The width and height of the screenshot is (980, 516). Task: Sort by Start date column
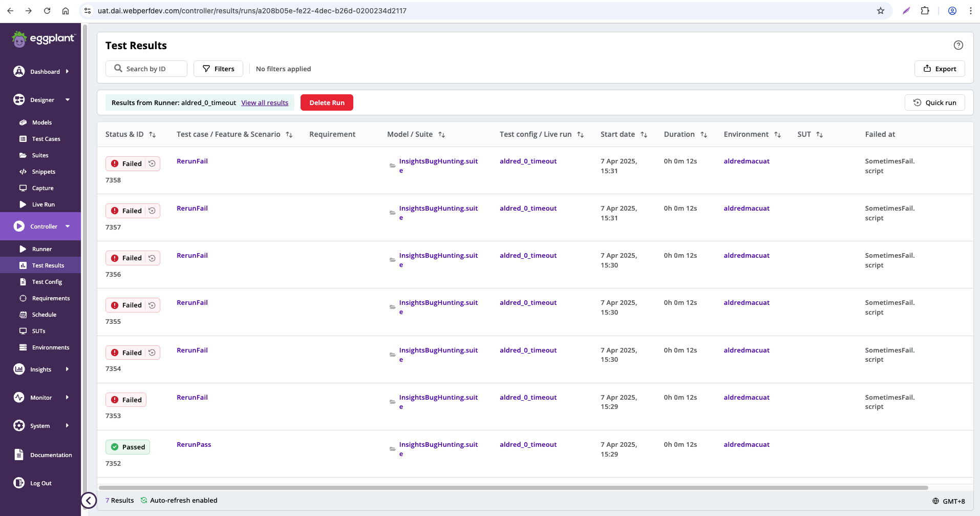pyautogui.click(x=644, y=134)
